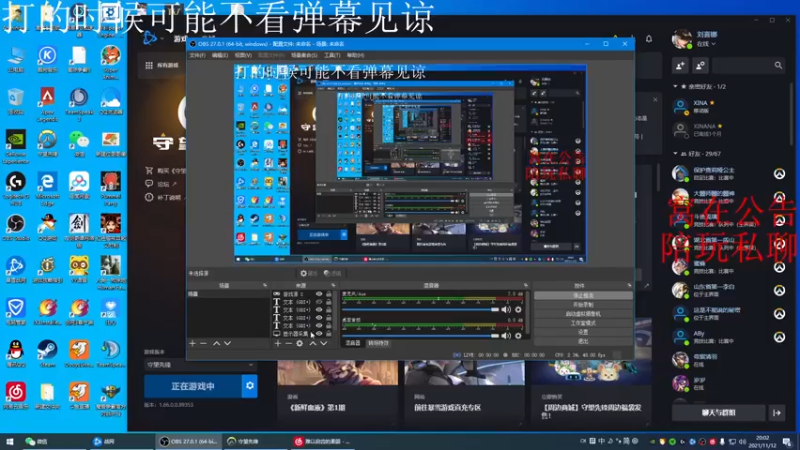This screenshot has width=800, height=450.
Task: Open QQ penguin desktop icon
Action: tap(16, 354)
